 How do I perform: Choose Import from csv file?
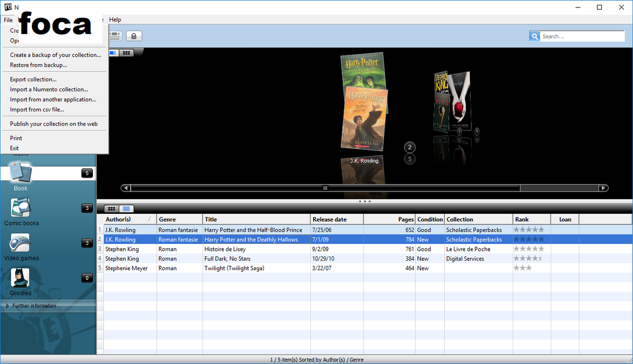(37, 110)
